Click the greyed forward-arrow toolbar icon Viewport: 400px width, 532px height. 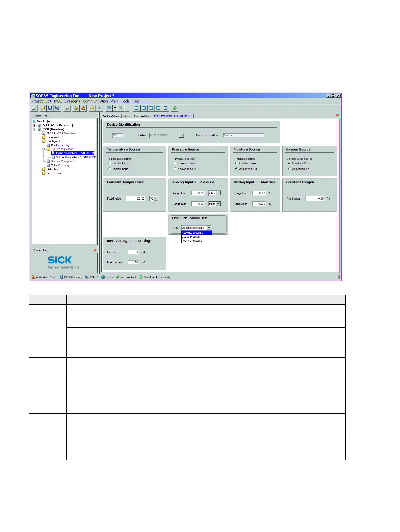tap(121, 108)
